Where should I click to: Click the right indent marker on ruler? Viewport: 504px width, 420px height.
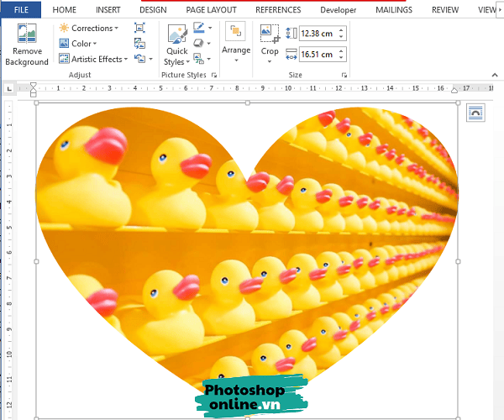click(x=454, y=90)
